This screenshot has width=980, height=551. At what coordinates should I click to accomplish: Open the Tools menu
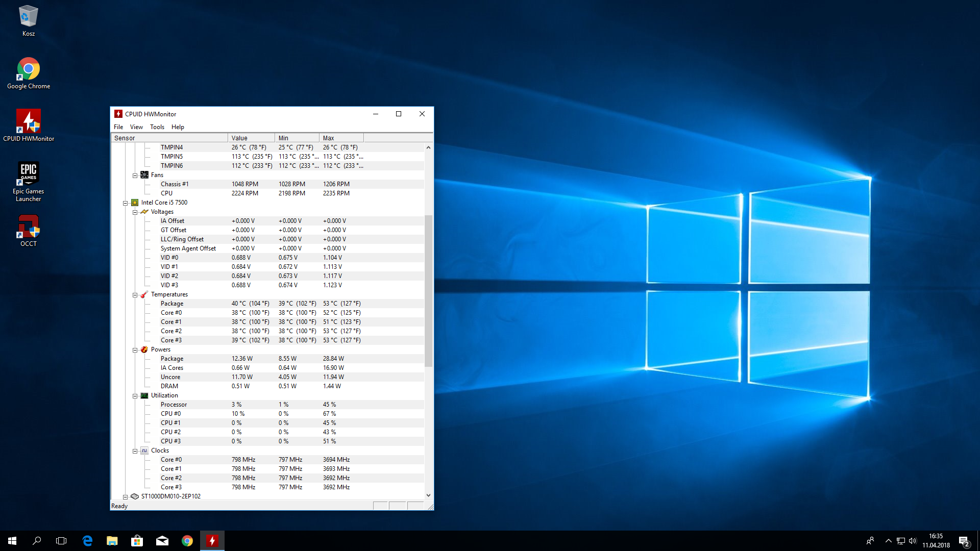pos(157,127)
